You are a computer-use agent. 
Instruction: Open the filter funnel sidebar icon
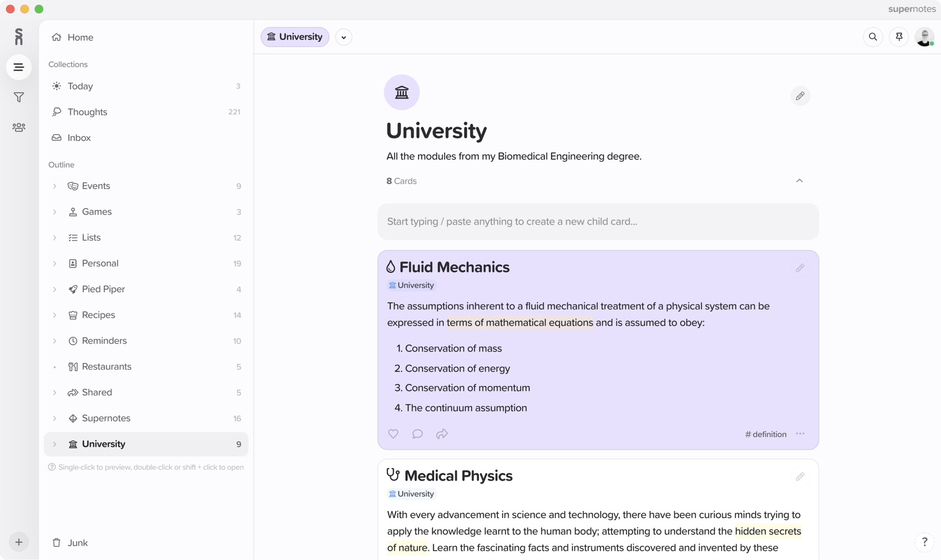click(x=19, y=97)
